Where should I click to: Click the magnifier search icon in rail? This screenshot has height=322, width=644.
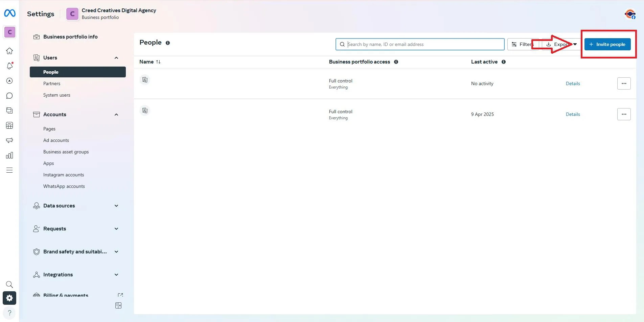coord(9,284)
